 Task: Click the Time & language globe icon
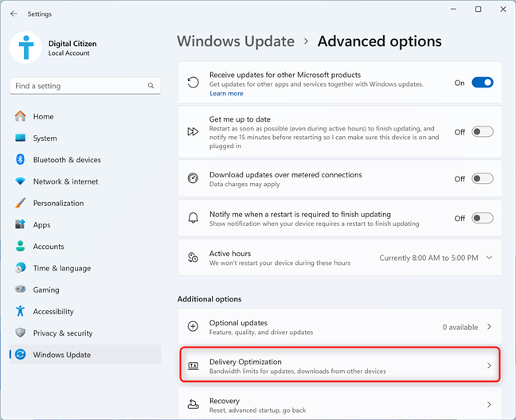tap(21, 268)
